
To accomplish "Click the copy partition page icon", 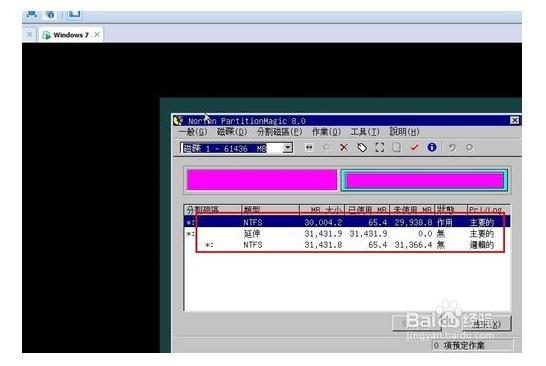I will [x=397, y=148].
